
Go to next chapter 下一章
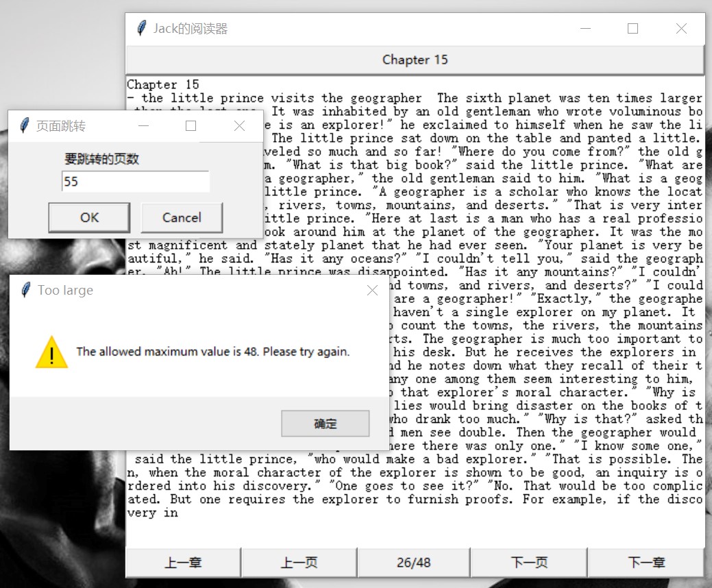[646, 563]
